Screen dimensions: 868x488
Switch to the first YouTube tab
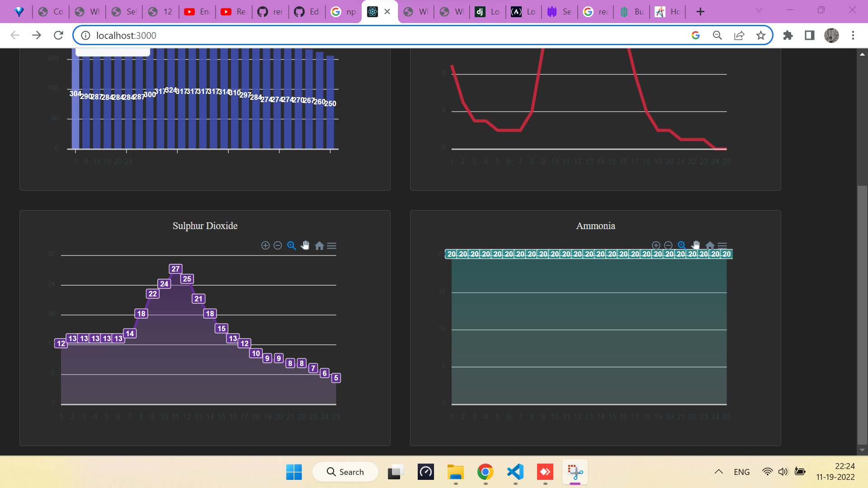point(197,12)
